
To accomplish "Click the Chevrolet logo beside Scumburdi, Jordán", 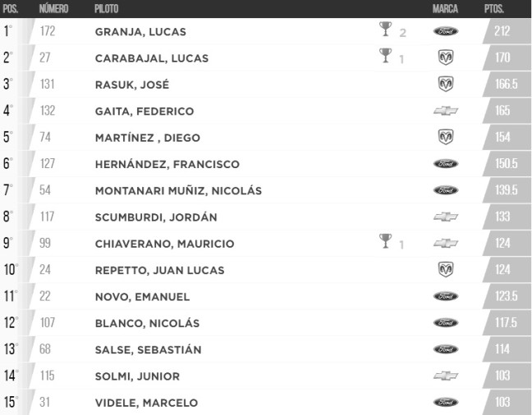I will tap(445, 217).
